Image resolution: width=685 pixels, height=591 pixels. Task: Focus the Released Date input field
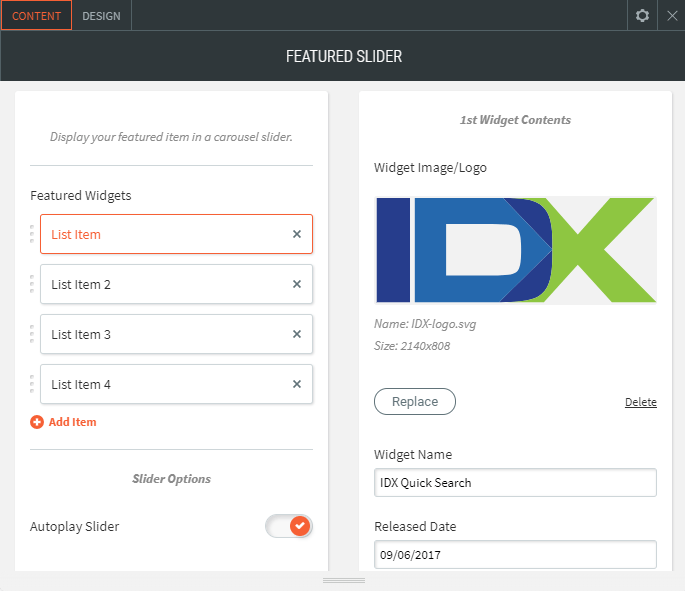[x=515, y=555]
